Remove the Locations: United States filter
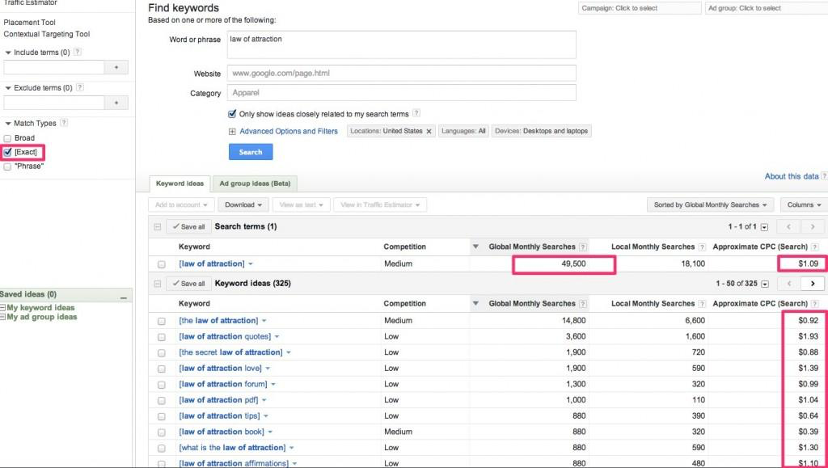This screenshot has width=829, height=468. click(429, 131)
